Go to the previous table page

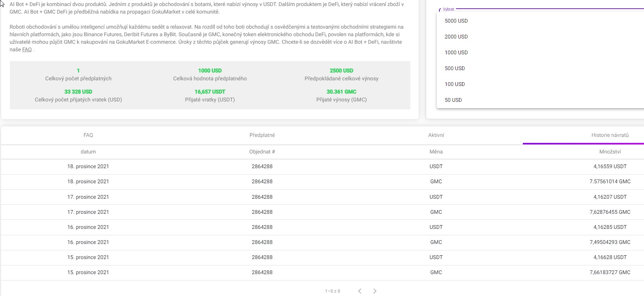[x=360, y=291]
